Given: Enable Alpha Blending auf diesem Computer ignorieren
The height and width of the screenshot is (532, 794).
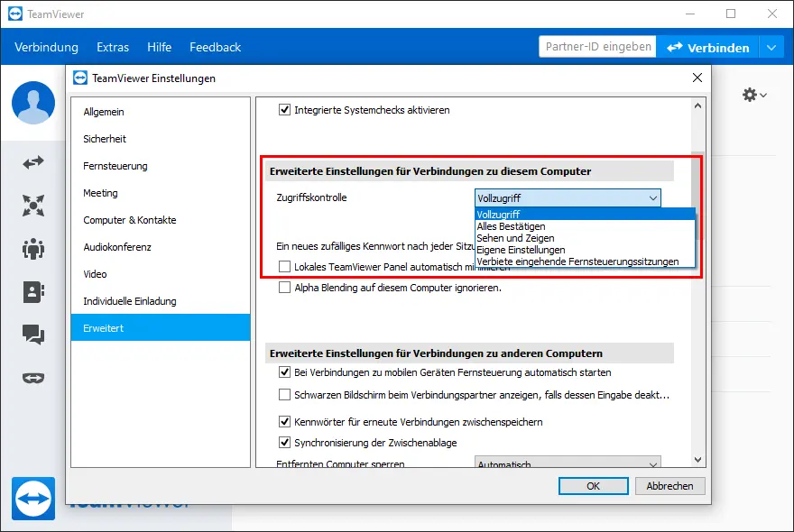Looking at the screenshot, I should [284, 288].
